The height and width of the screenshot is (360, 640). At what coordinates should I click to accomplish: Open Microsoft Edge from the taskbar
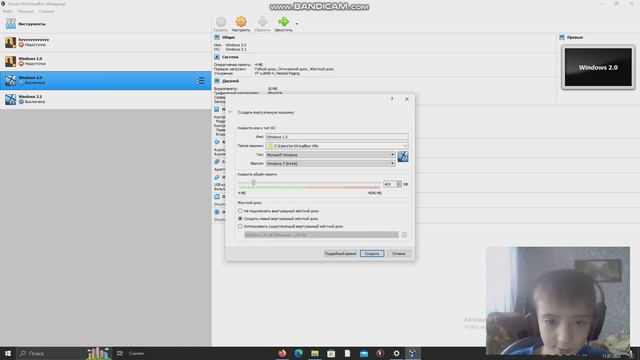pyautogui.click(x=298, y=353)
